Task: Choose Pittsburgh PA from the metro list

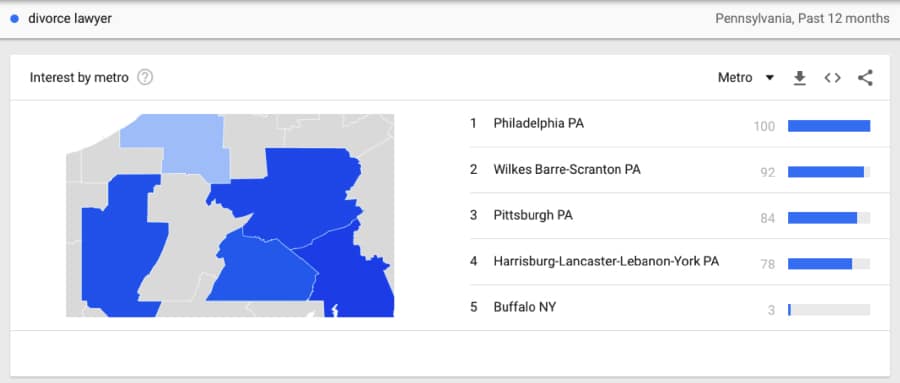Action: tap(533, 215)
